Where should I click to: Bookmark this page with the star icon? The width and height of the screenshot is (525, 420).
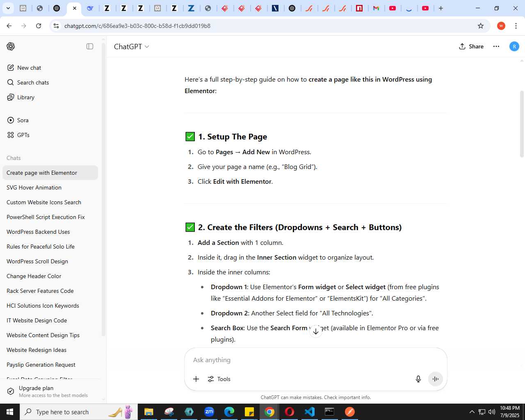coord(481,26)
